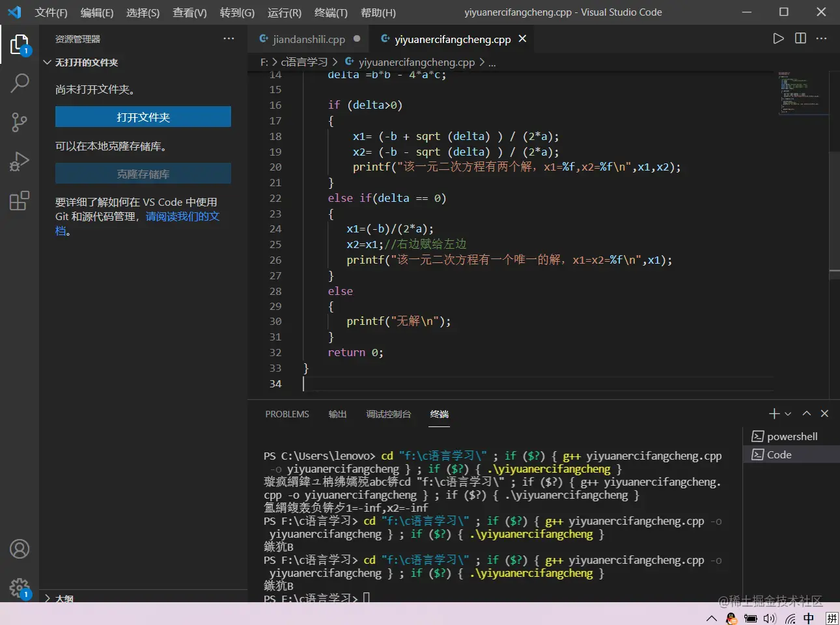Click the Accounts icon
Viewport: 840px width, 625px height.
[x=20, y=549]
